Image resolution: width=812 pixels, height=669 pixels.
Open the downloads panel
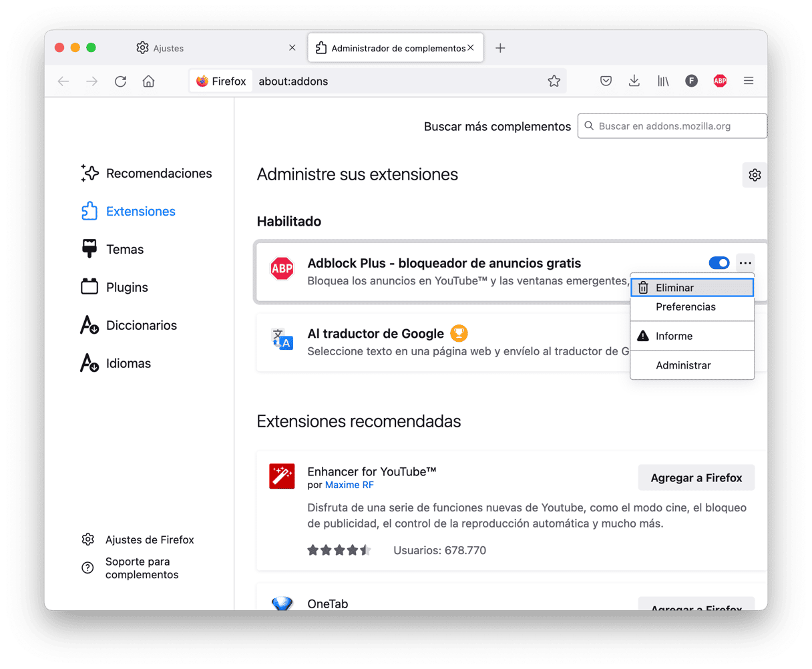tap(634, 81)
